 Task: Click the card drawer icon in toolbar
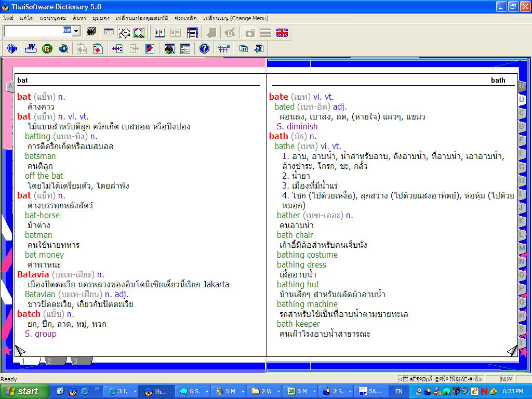click(x=109, y=32)
